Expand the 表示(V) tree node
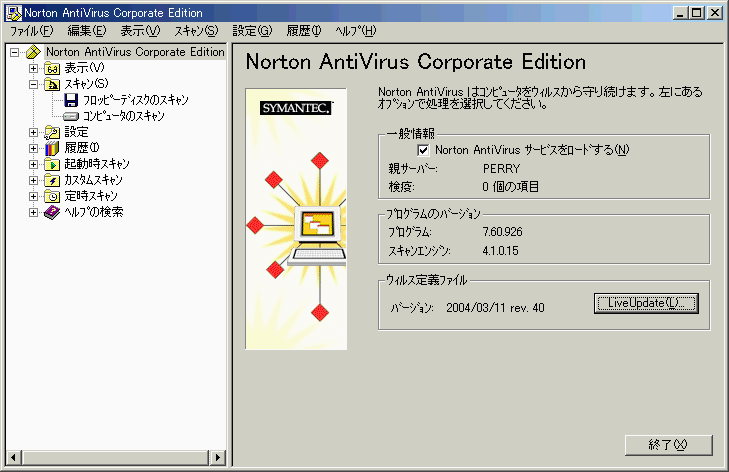Screen dimensions: 729x472 pos(33,68)
